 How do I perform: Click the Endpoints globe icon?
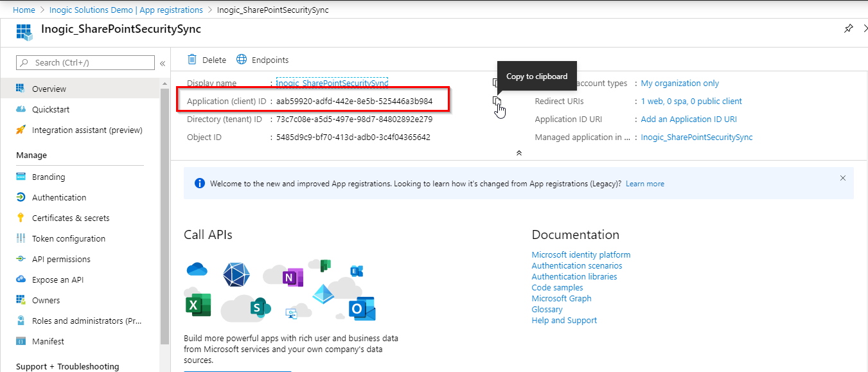(x=242, y=60)
